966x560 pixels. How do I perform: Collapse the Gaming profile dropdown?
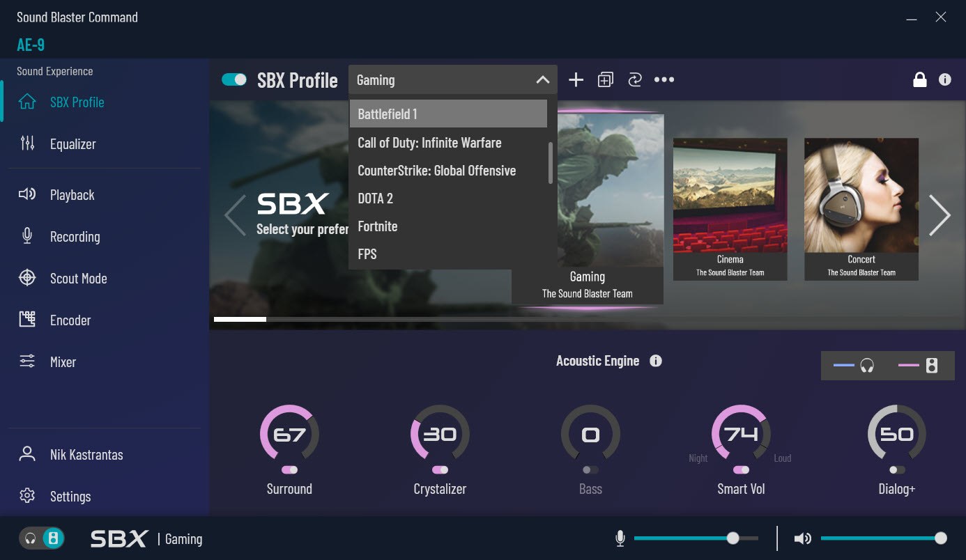(543, 80)
